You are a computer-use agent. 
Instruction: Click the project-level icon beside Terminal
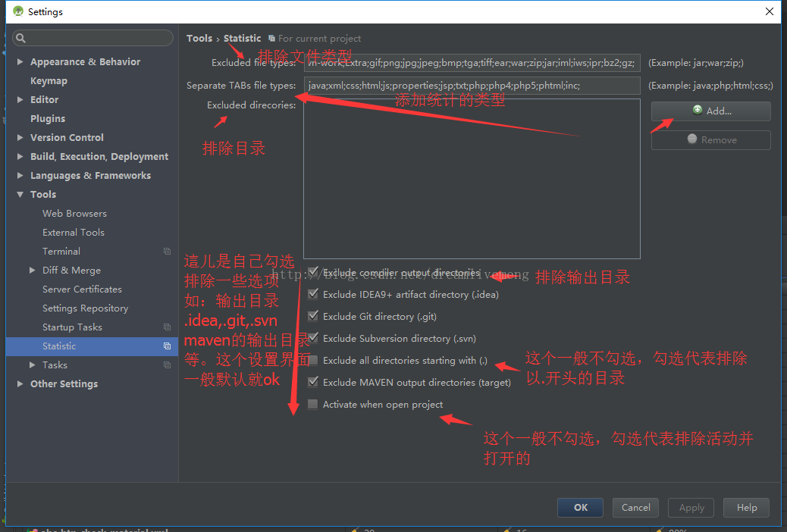click(x=167, y=251)
